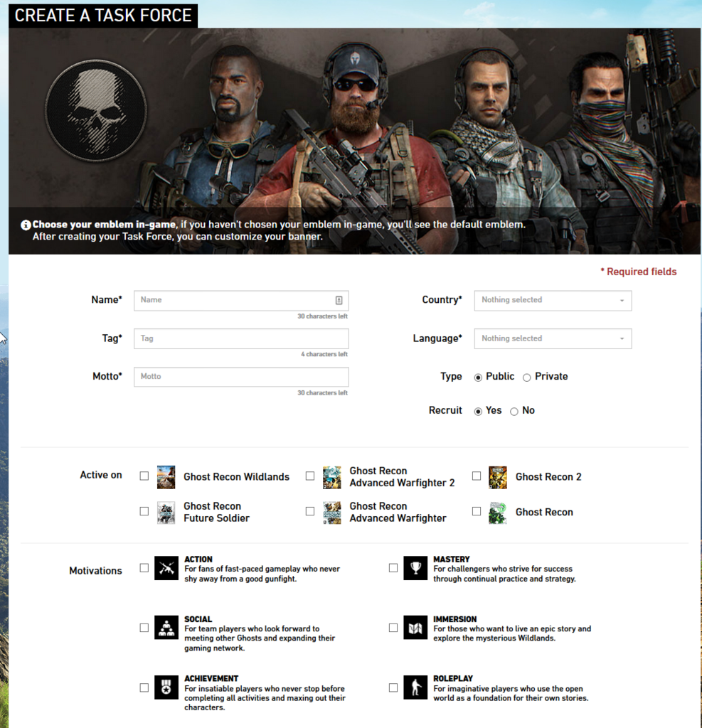Tick the Ghost Recon Wildlands checkbox
702x728 pixels.
click(144, 476)
